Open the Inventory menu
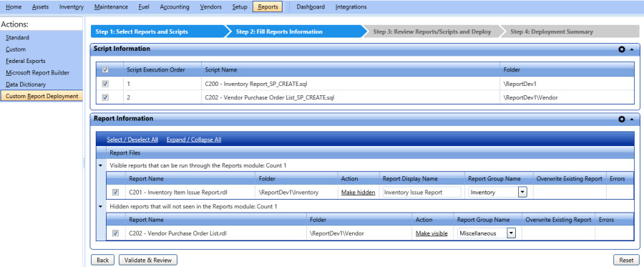The image size is (644, 267). (72, 7)
